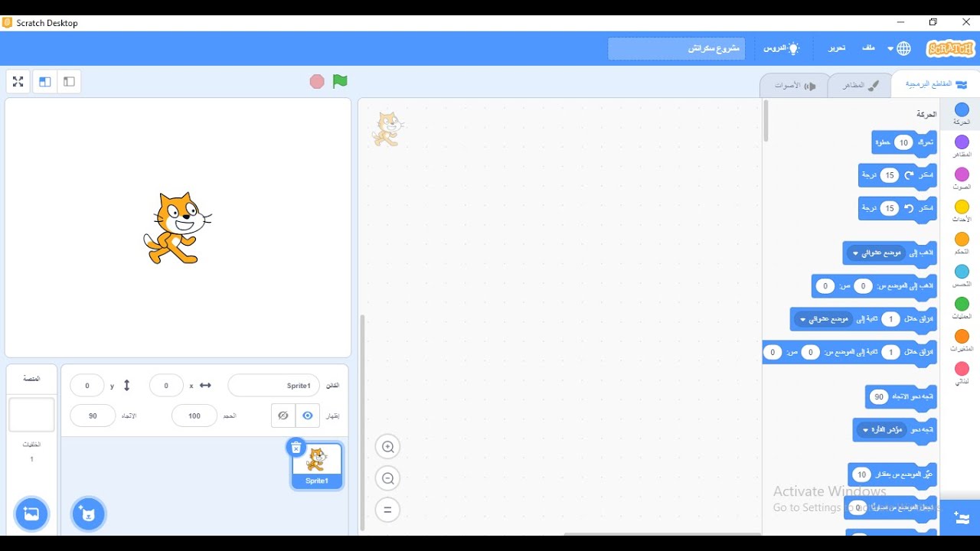Screen dimensions: 980x551
Task: Open الدروس tutorials with the lightbulb
Action: (782, 48)
